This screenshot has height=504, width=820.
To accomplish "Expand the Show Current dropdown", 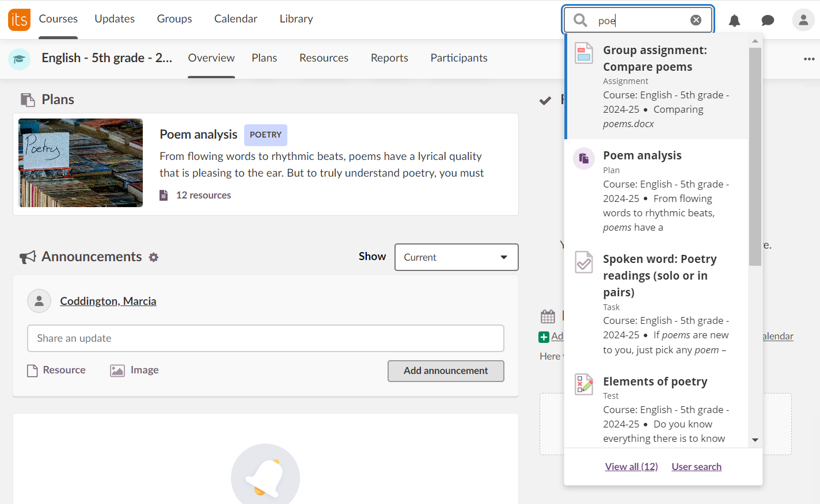I will [456, 257].
